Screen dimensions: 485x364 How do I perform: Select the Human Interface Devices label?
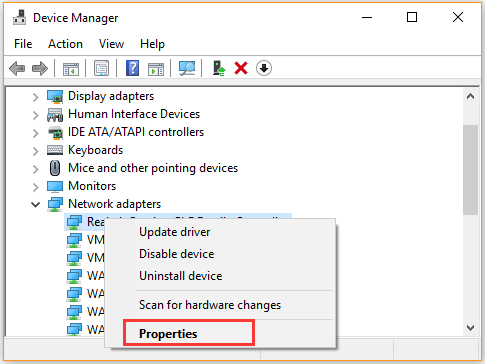[134, 114]
